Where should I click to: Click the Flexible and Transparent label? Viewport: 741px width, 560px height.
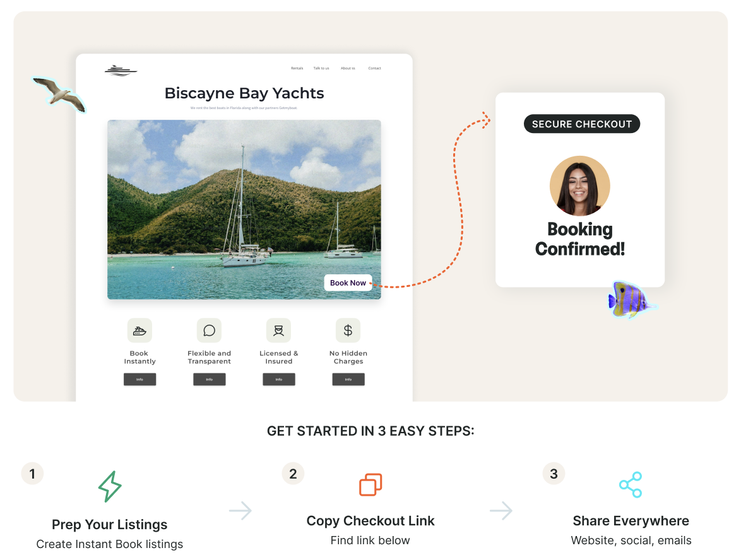pyautogui.click(x=209, y=358)
